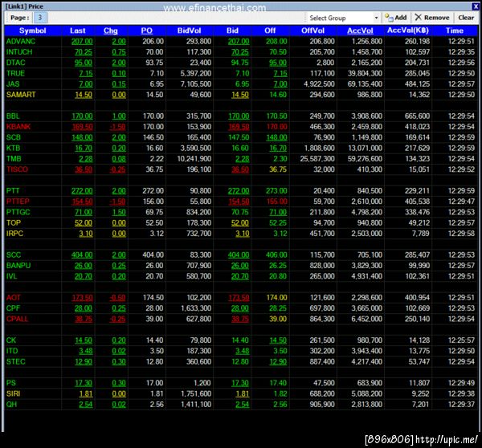Viewport: 482px width, 448px height.
Task: Select the SAMART symbol
Action: click(x=21, y=95)
